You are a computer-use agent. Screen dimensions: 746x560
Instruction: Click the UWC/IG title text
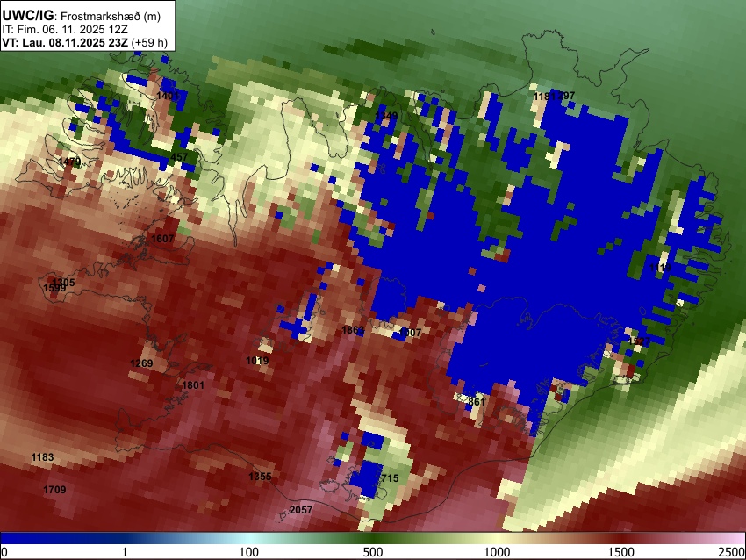click(x=28, y=15)
